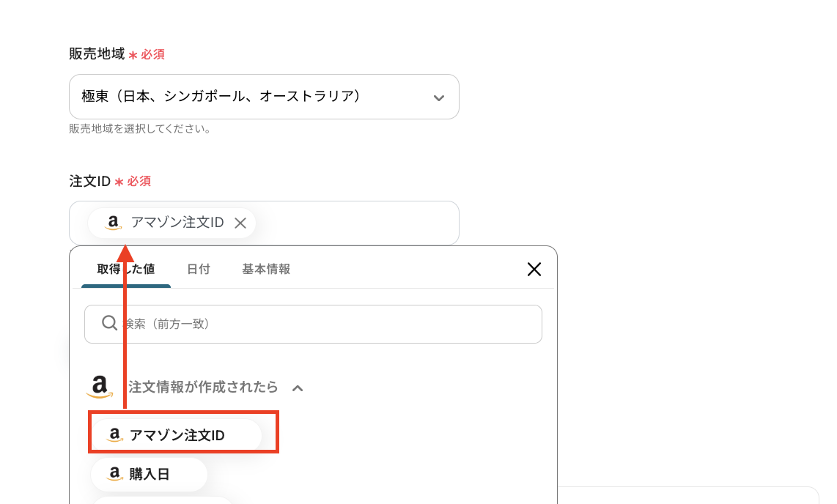
Task: Switch to the 取得した値 tab
Action: [125, 269]
